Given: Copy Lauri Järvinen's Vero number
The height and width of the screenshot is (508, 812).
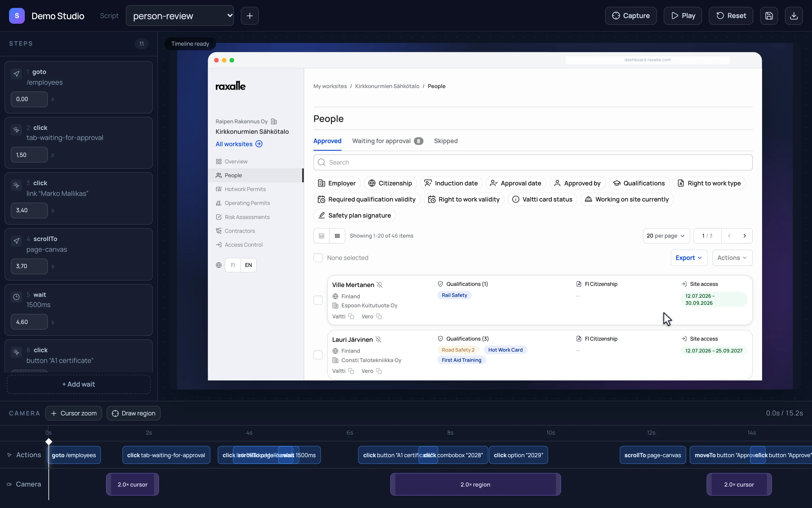Looking at the screenshot, I should [379, 371].
